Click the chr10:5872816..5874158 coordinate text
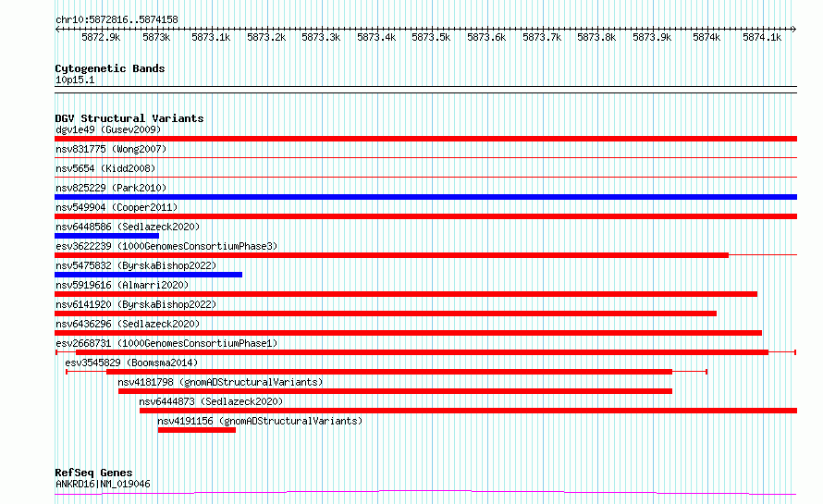The width and height of the screenshot is (823, 504). coord(117,20)
